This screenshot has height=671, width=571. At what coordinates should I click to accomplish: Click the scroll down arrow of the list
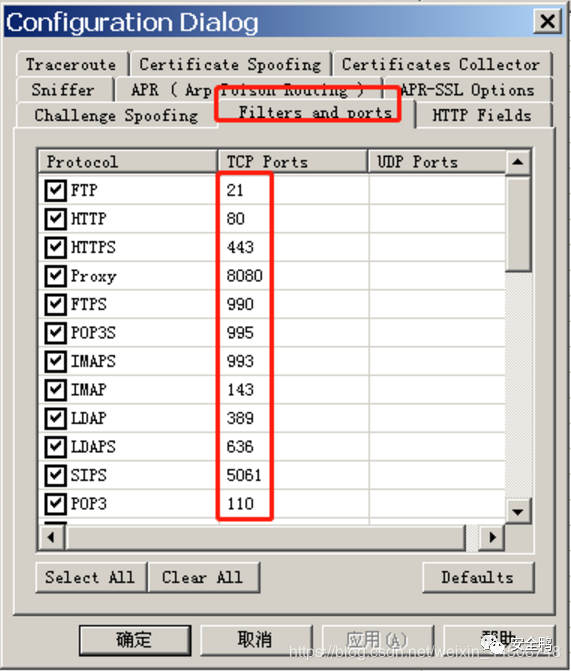(x=518, y=511)
